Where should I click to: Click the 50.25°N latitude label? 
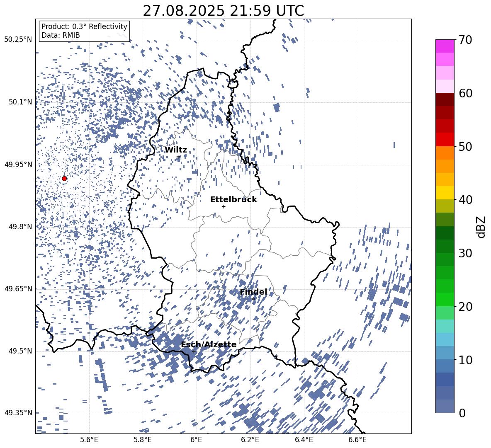(18, 40)
